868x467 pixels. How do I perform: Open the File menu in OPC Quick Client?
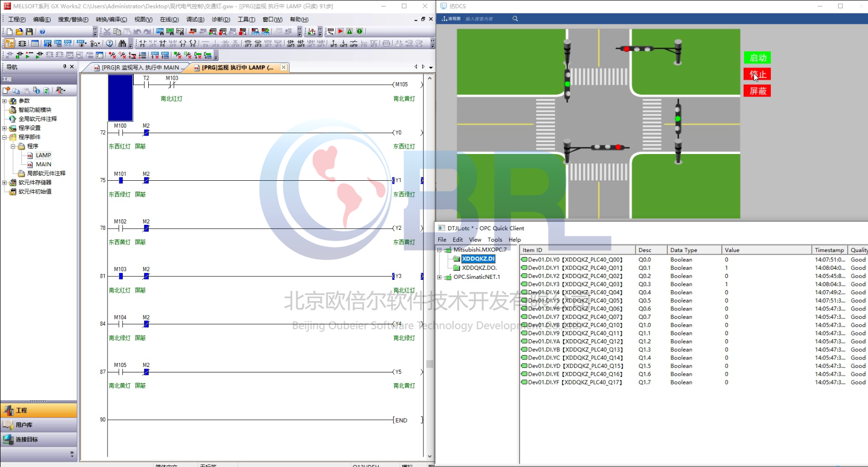pyautogui.click(x=442, y=240)
